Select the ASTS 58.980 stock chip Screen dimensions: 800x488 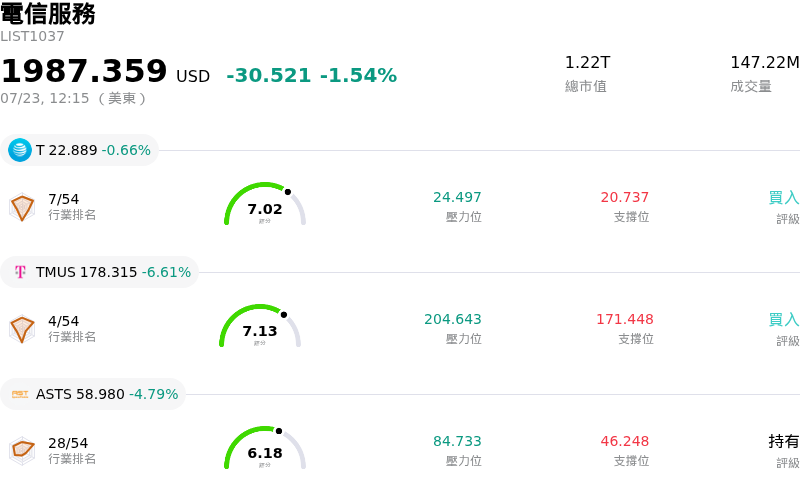[93, 394]
